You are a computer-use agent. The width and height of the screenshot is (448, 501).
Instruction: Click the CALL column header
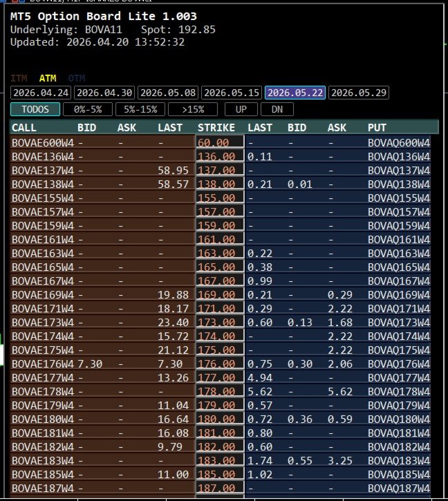[24, 127]
